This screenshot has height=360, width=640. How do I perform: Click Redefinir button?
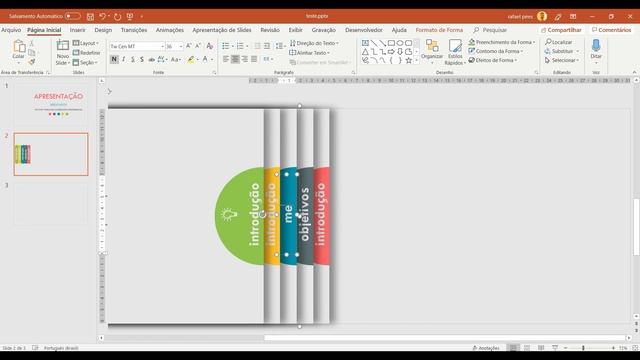pyautogui.click(x=87, y=53)
